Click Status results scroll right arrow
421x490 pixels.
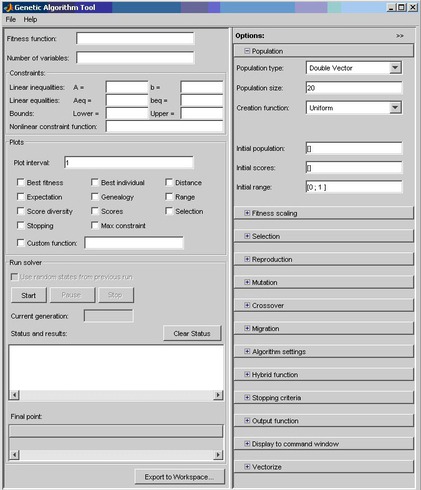[218, 395]
